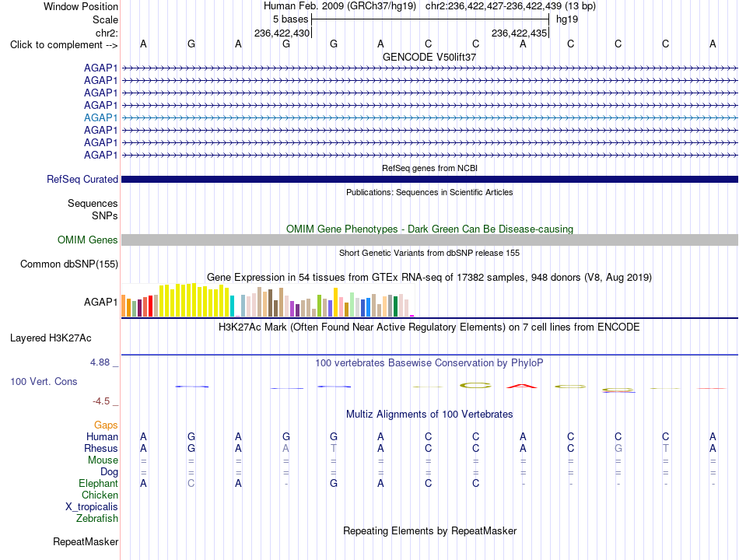Viewport: 739px width, 560px height.
Task: Click the red bar in GTEx chart
Action: click(150, 306)
